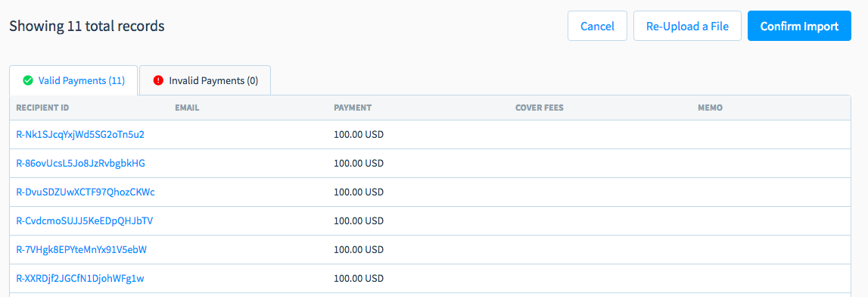Click the COVER FEES column header
Viewport: 868px width, 297px height.
[x=539, y=108]
